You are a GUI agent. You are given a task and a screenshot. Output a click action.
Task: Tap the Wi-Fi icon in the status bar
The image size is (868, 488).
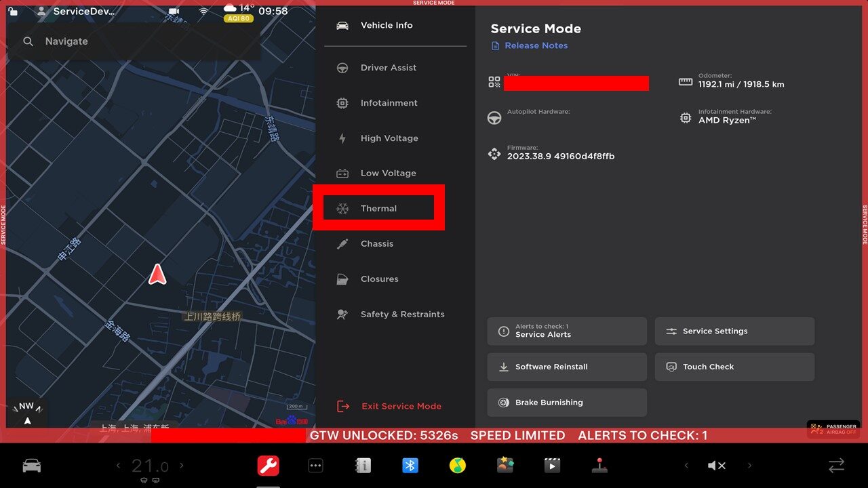203,12
